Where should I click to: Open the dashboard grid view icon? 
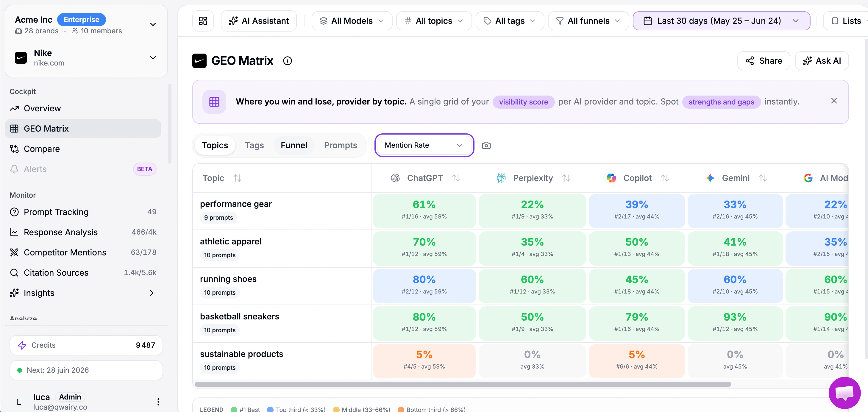coord(203,21)
